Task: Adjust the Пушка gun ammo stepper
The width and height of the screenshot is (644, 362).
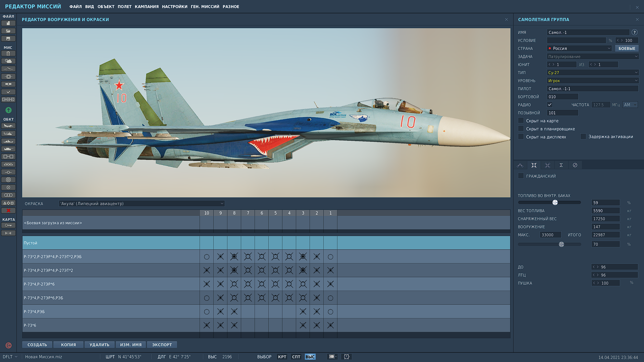Action: click(596, 283)
